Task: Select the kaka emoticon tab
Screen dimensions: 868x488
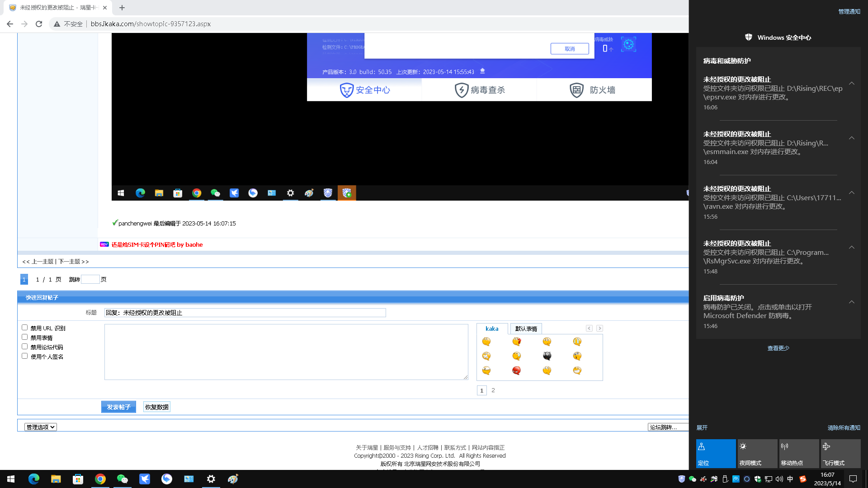Action: click(x=492, y=328)
